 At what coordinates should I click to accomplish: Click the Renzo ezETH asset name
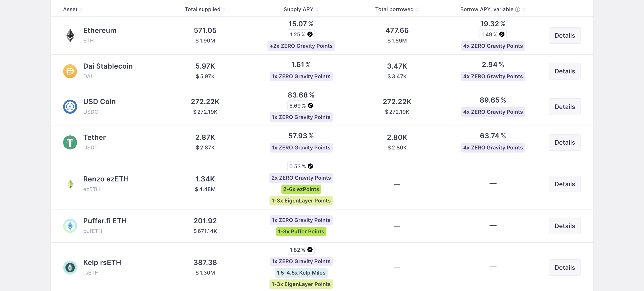(106, 179)
